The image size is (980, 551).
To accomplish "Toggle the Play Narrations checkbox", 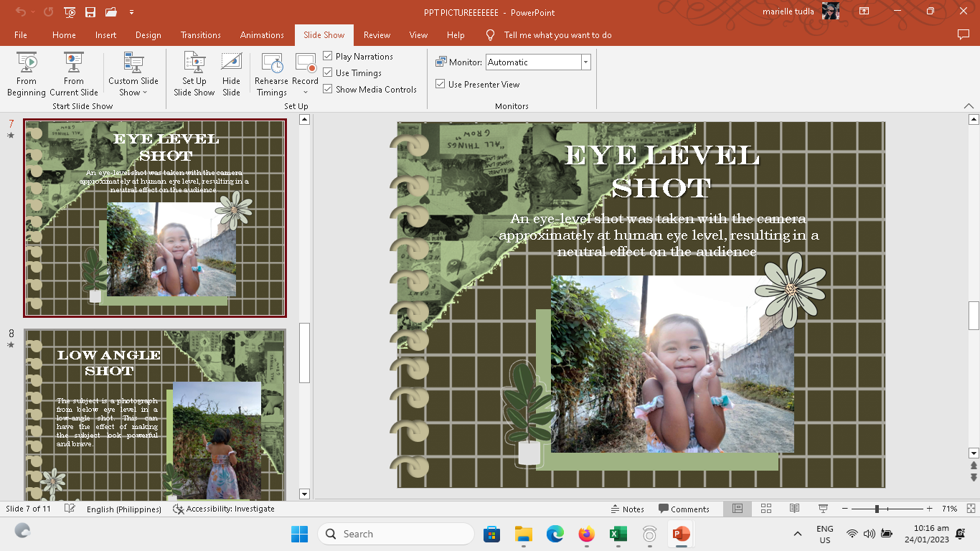I will point(328,56).
